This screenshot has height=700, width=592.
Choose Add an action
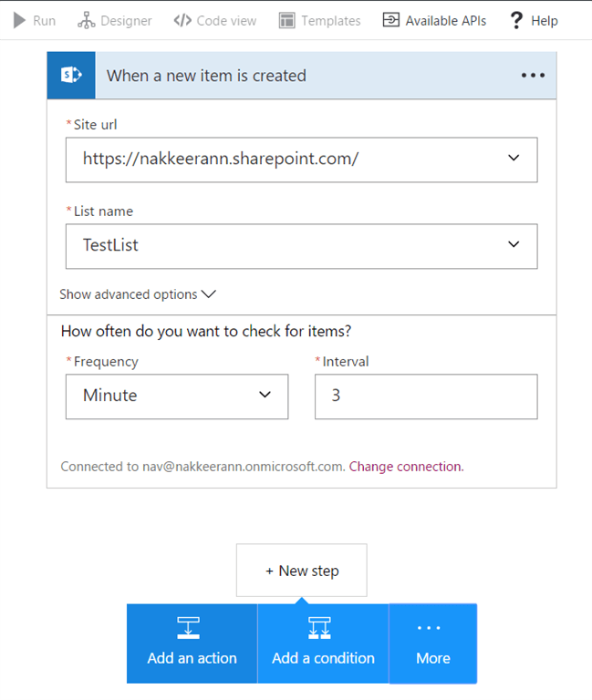click(x=192, y=643)
